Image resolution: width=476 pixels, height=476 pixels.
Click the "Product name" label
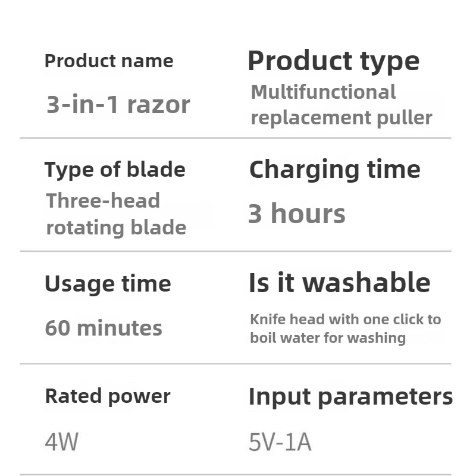(x=109, y=61)
